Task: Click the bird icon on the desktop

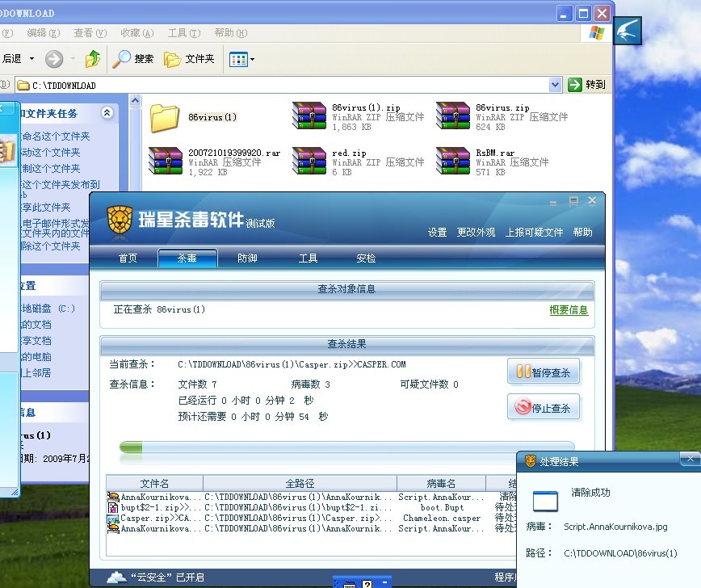Action: point(628,31)
